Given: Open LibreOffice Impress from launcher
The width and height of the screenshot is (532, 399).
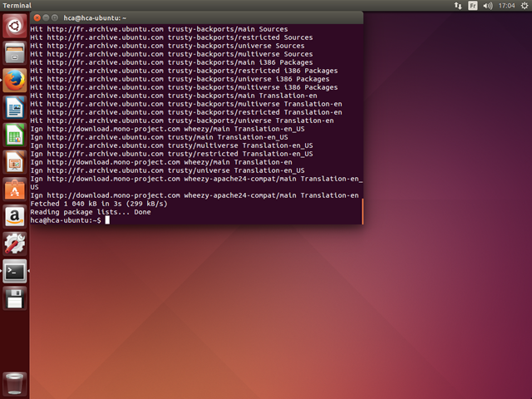Looking at the screenshot, I should (15, 162).
